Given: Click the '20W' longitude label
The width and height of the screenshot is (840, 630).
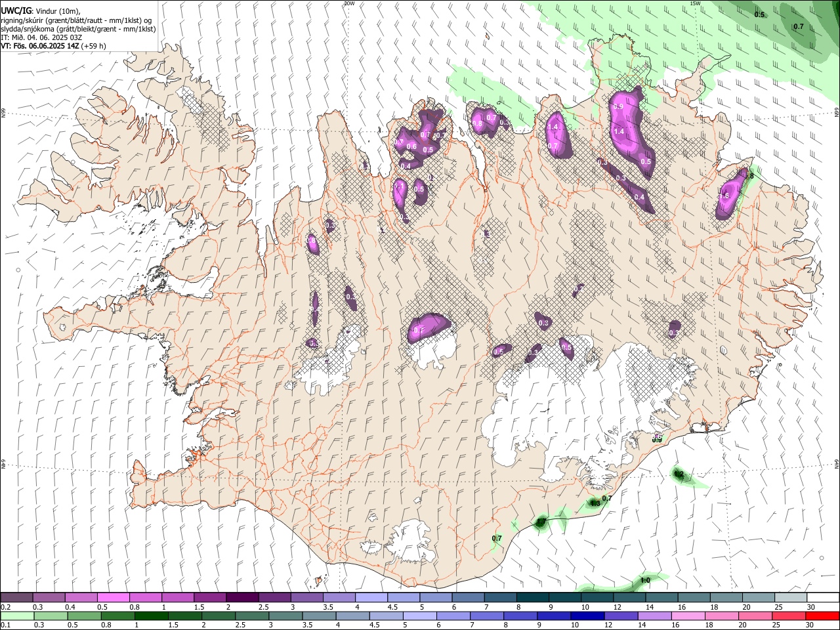Looking at the screenshot, I should 349,3.
